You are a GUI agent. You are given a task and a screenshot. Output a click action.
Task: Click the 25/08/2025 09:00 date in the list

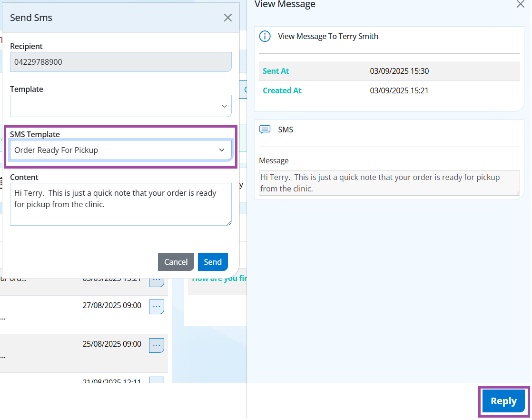pyautogui.click(x=112, y=344)
